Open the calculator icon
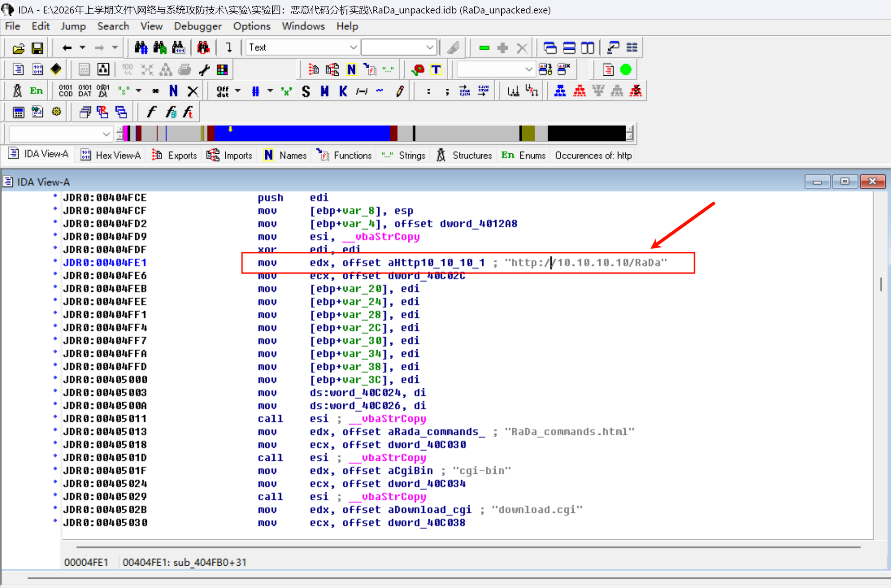 tap(19, 112)
